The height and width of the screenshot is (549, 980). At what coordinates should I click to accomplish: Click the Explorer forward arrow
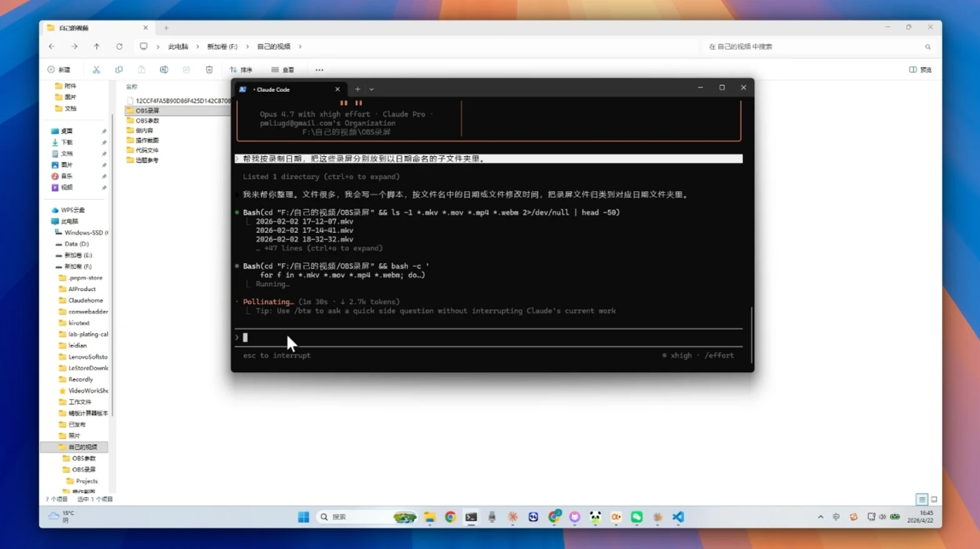click(x=74, y=46)
